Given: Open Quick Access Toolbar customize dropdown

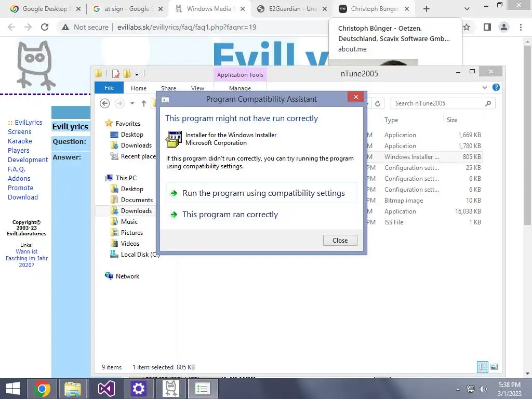Looking at the screenshot, I should point(137,74).
